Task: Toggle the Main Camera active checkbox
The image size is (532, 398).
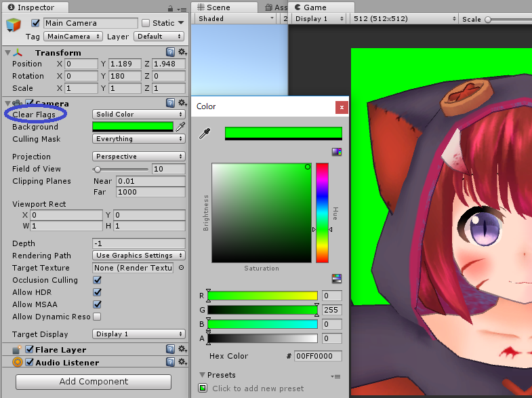Action: (35, 23)
